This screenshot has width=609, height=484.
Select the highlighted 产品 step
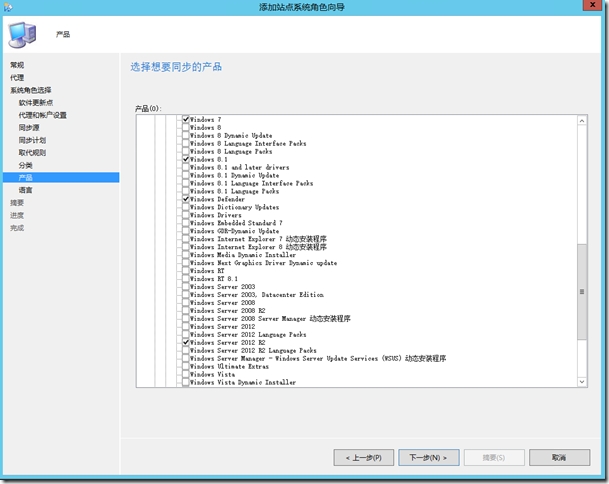click(61, 178)
